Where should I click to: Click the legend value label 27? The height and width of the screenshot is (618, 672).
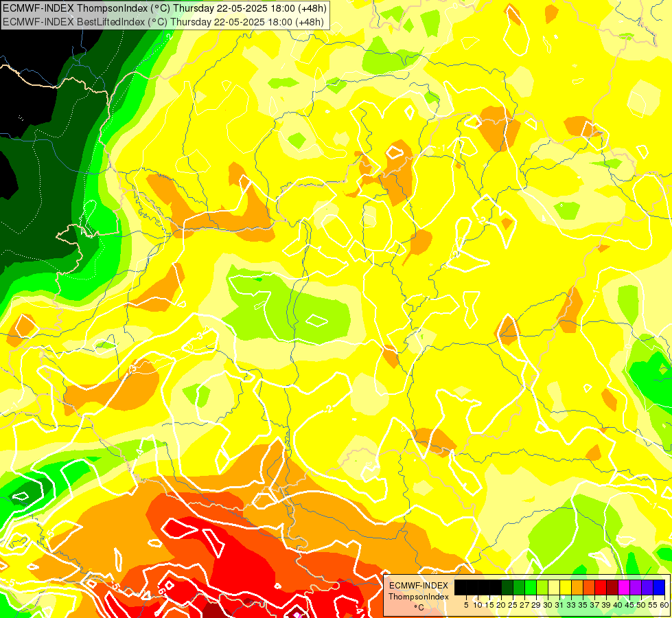tap(524, 605)
